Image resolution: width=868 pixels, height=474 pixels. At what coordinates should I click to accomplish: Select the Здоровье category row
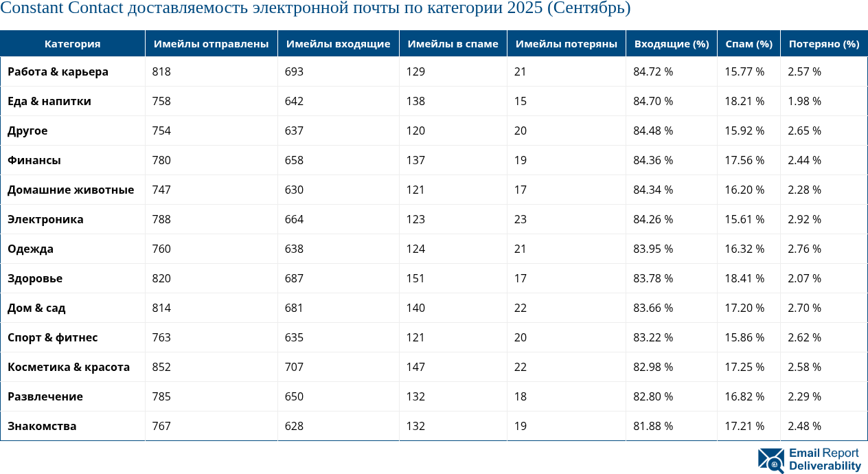point(35,278)
